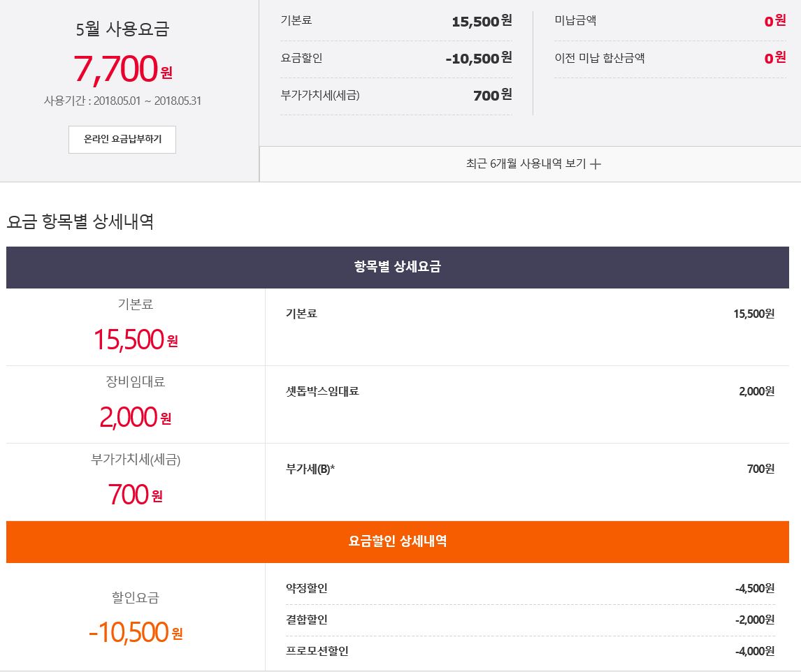Click the 장비임대료 category label
The image size is (801, 672).
tap(136, 382)
